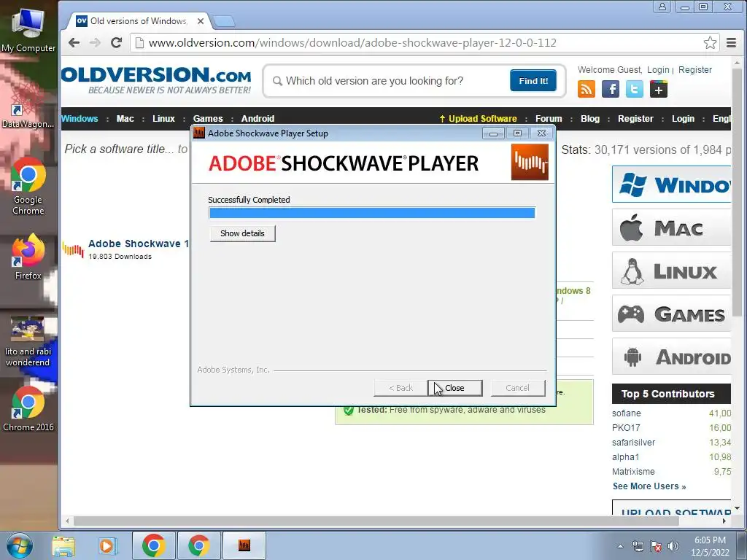Open the Android category banner

[671, 356]
